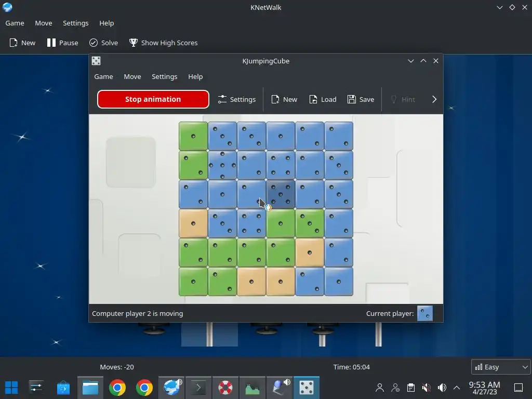Open KJumpingCube Move menu
The image size is (532, 399).
pyautogui.click(x=132, y=77)
